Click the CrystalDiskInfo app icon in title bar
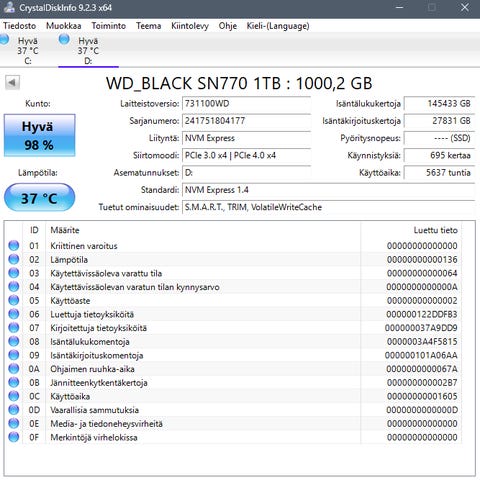Image resolution: width=480 pixels, height=480 pixels. point(8,7)
